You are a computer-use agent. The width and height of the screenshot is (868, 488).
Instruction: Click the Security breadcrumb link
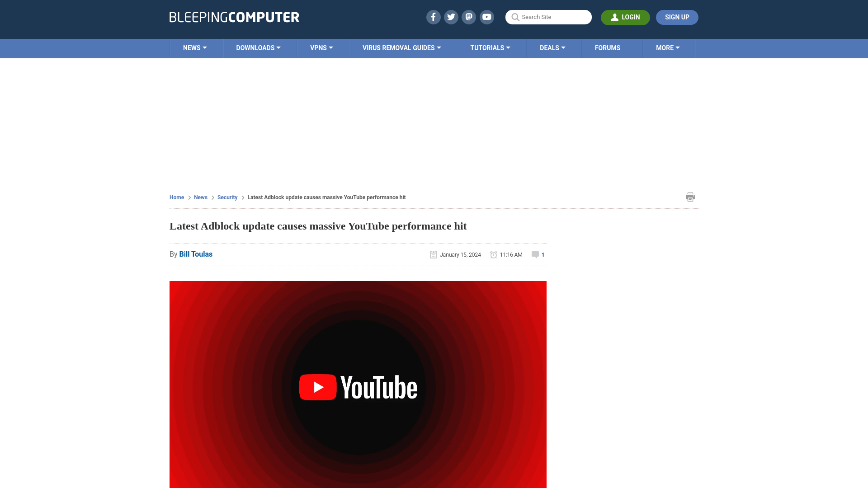[227, 197]
